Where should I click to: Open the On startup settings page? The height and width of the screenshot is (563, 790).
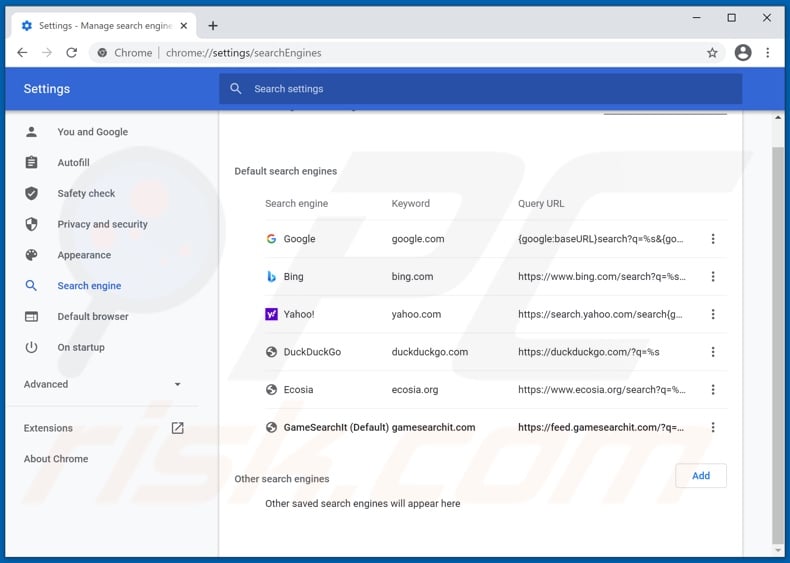point(81,347)
